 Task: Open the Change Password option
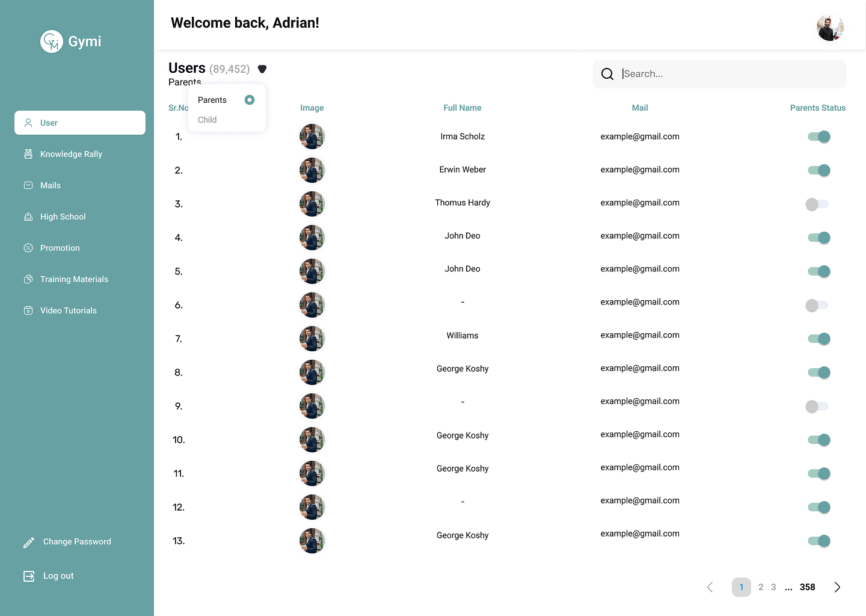(x=76, y=541)
